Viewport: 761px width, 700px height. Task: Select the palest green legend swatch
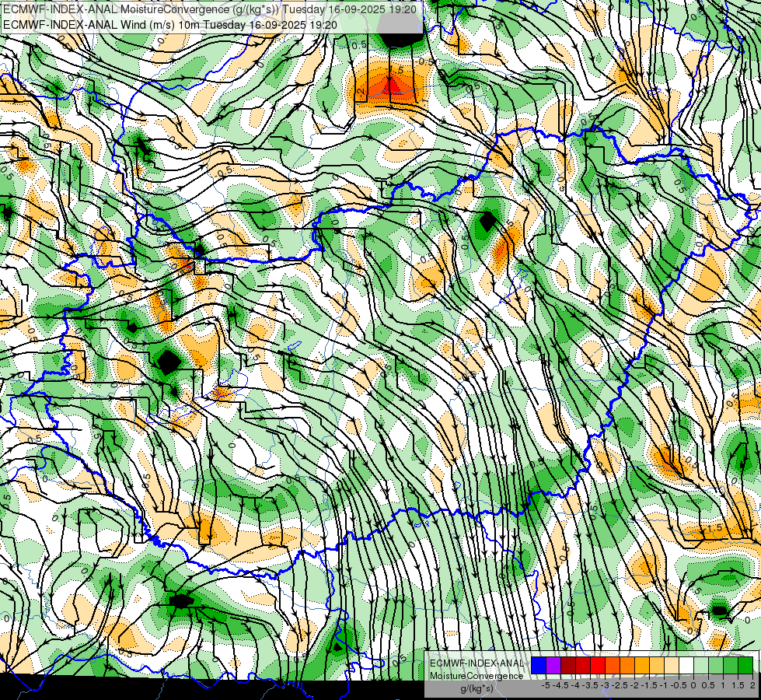[x=701, y=666]
